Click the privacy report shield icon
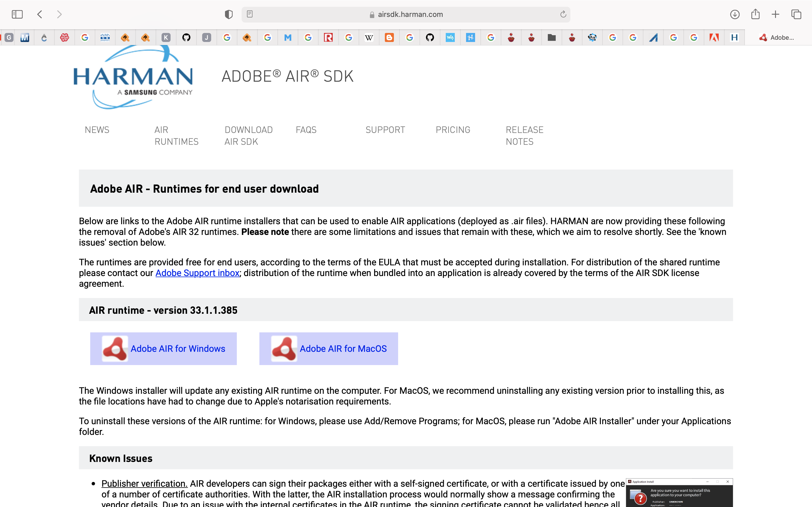812x507 pixels. pos(228,14)
